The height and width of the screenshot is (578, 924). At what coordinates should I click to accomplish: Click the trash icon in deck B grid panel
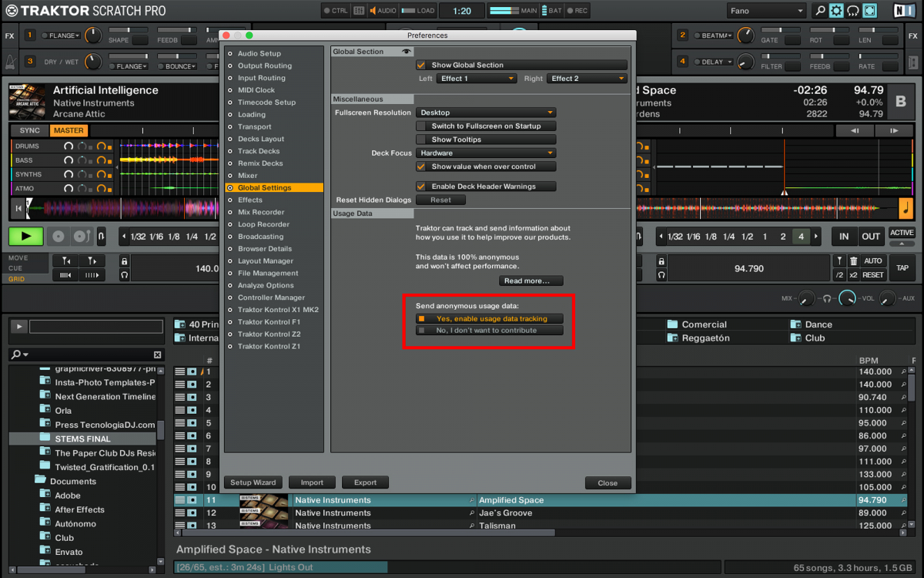click(853, 261)
